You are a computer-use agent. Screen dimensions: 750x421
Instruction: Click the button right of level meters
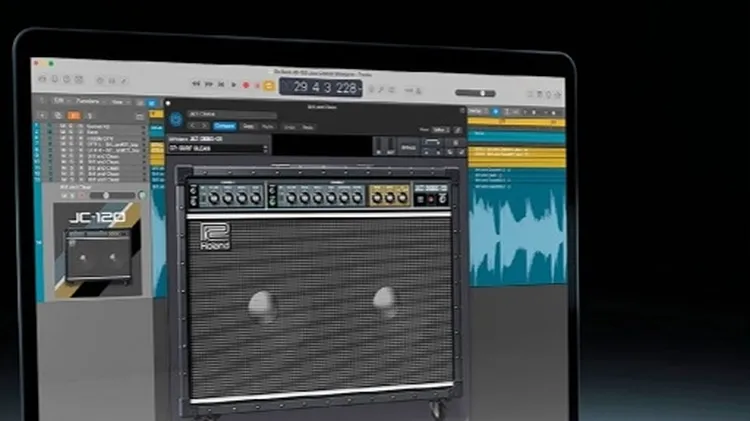coord(408,148)
